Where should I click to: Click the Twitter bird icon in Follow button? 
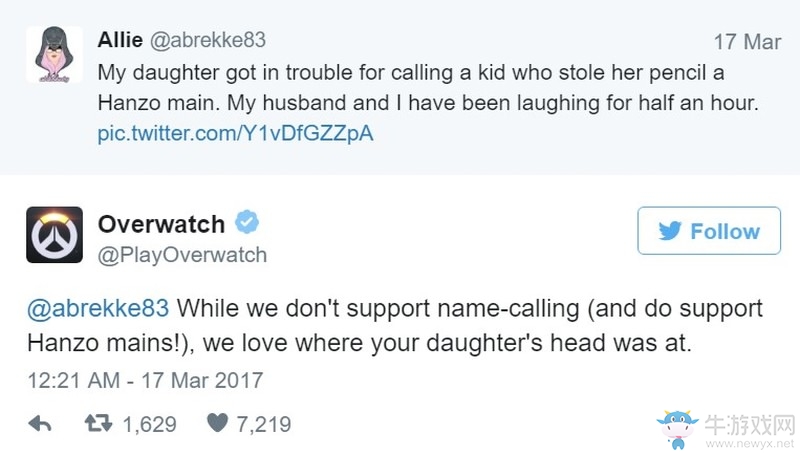(670, 231)
